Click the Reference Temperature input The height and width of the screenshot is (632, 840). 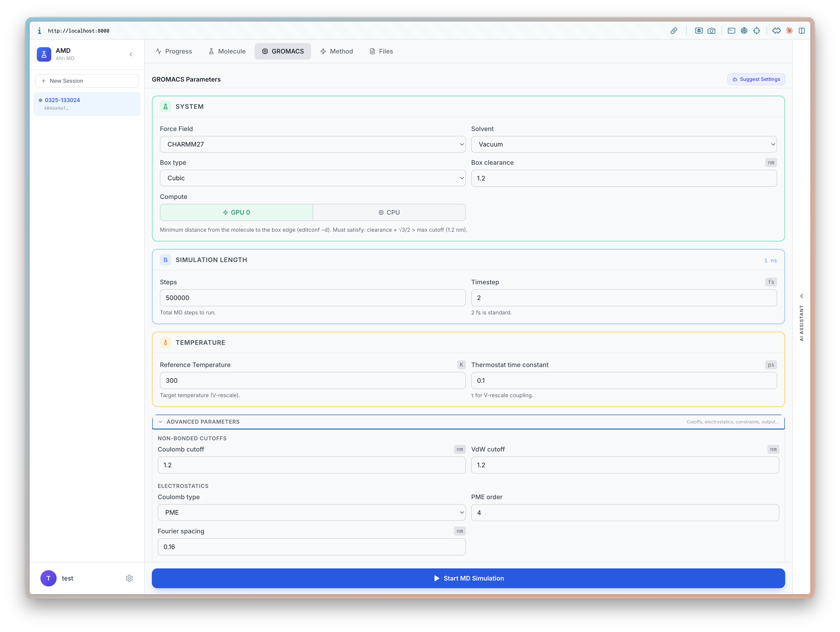point(313,381)
